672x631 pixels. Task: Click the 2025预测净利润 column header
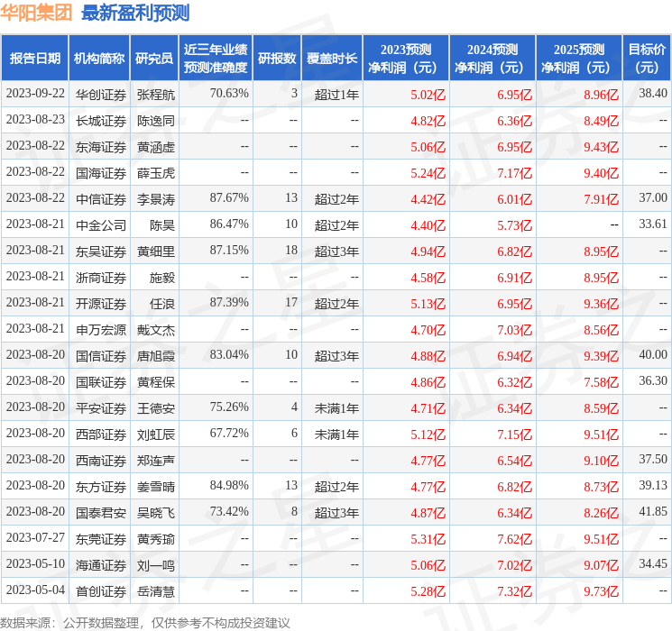[579, 59]
